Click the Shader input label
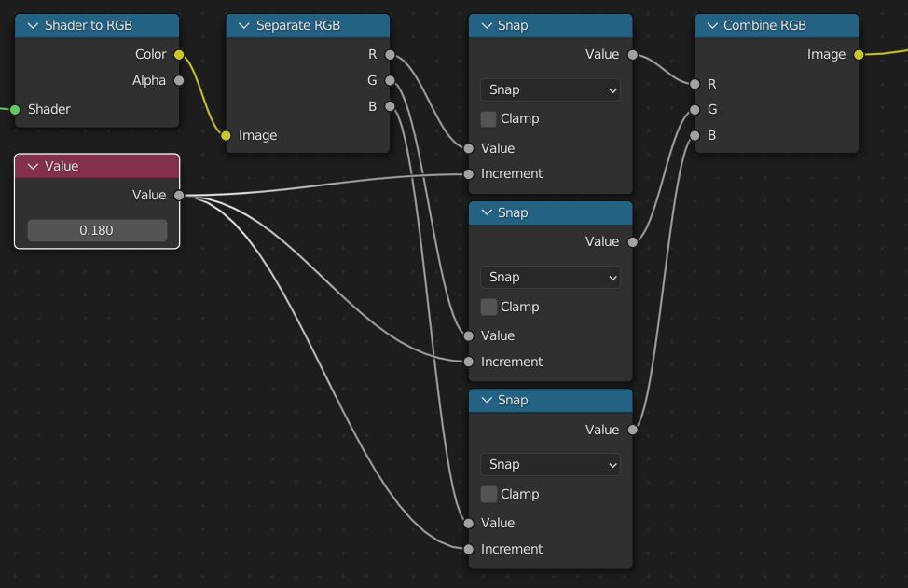The width and height of the screenshot is (908, 588). coord(49,109)
